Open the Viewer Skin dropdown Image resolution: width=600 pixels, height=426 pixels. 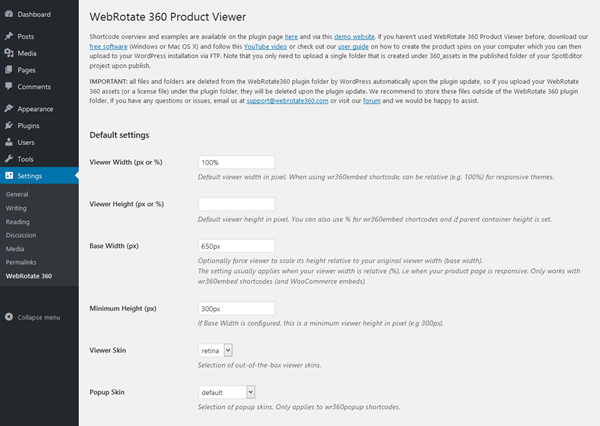216,350
